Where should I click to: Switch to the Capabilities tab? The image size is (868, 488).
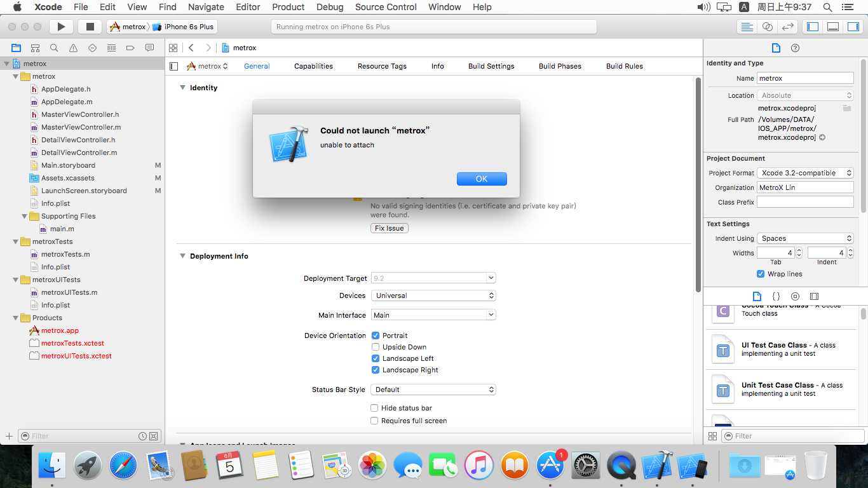click(313, 66)
